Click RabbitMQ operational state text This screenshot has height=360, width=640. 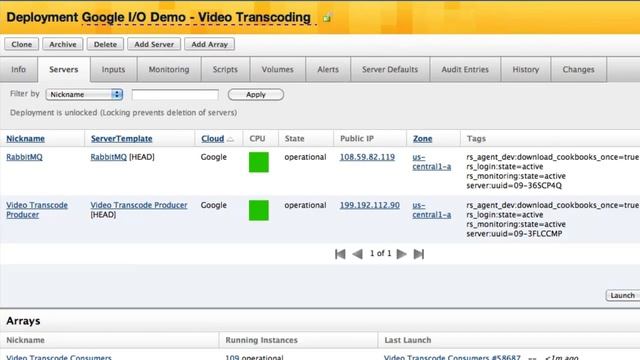(305, 157)
